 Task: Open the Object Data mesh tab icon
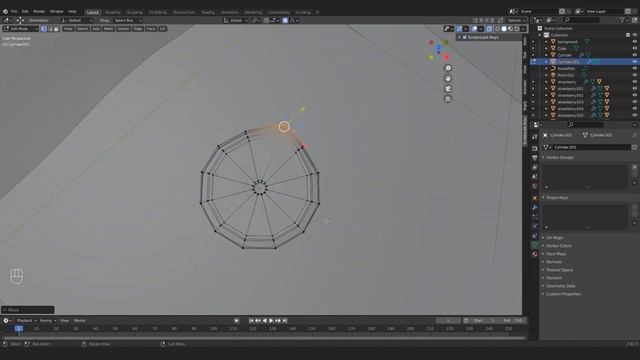tap(535, 245)
